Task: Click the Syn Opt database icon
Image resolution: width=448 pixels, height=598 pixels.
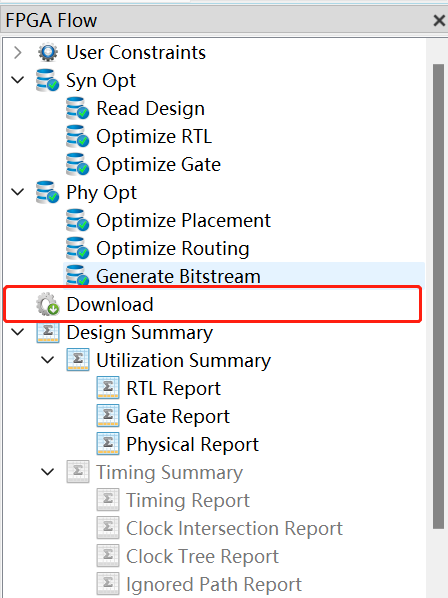Action: (x=48, y=80)
